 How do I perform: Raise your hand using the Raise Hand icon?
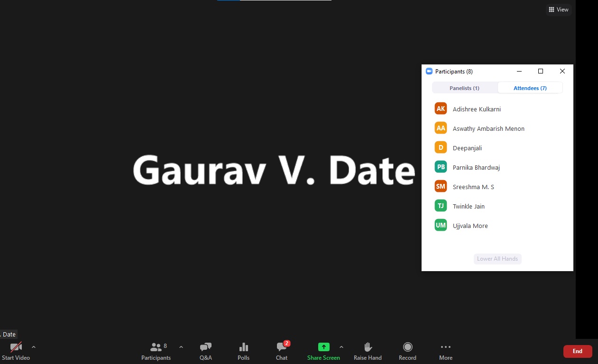368,351
